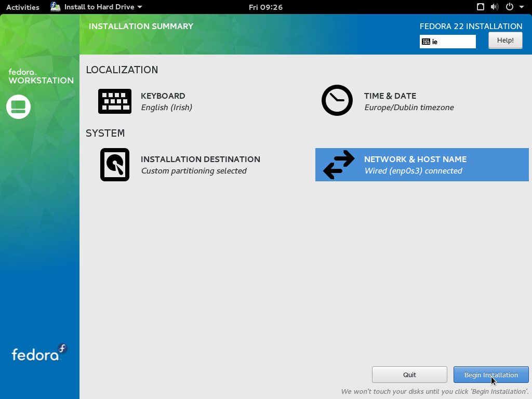
Task: Open the Installation Destination disk icon
Action: [x=115, y=165]
